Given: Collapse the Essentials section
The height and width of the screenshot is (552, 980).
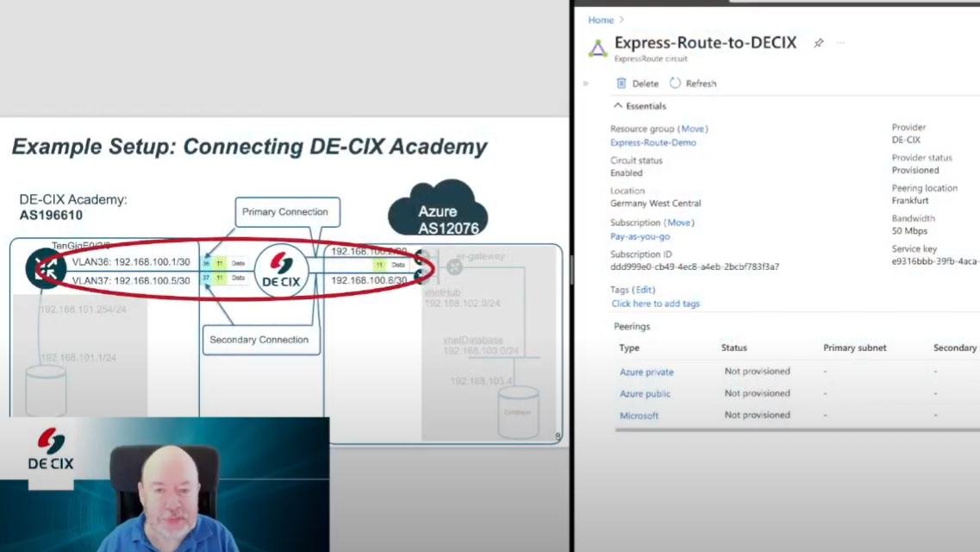Looking at the screenshot, I should click(x=640, y=106).
